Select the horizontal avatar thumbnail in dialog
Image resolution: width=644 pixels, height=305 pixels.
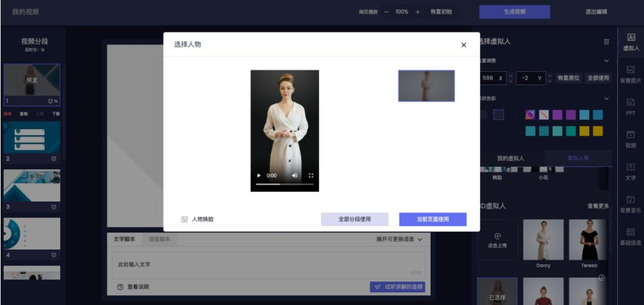pos(426,86)
